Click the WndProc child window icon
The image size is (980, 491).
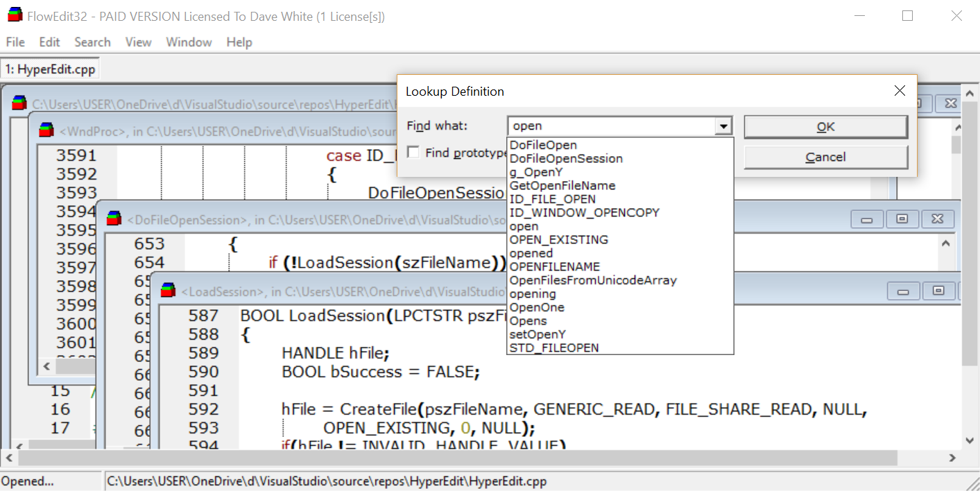click(x=46, y=130)
